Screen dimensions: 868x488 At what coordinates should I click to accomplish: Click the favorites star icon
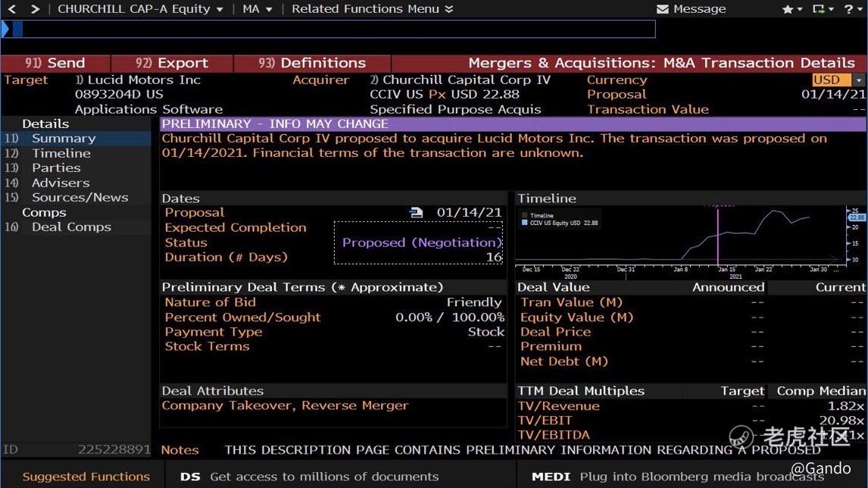(787, 9)
